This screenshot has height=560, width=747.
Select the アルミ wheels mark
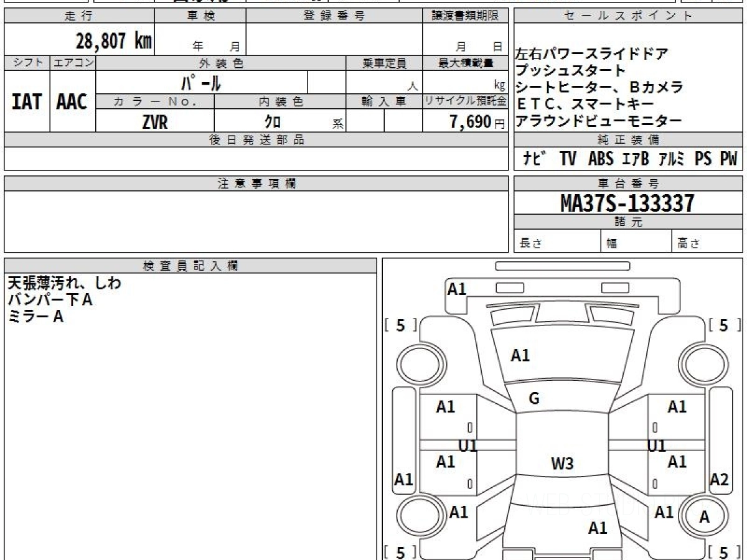(x=672, y=159)
